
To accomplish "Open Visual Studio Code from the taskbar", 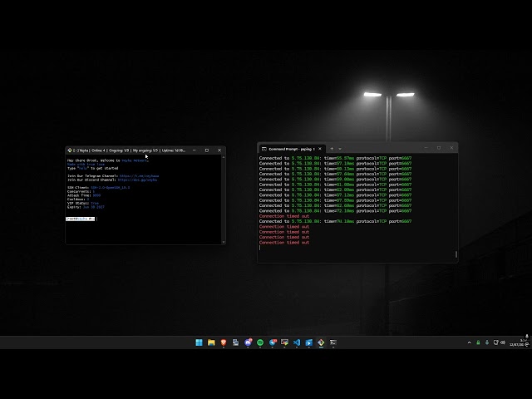I will coord(297,342).
